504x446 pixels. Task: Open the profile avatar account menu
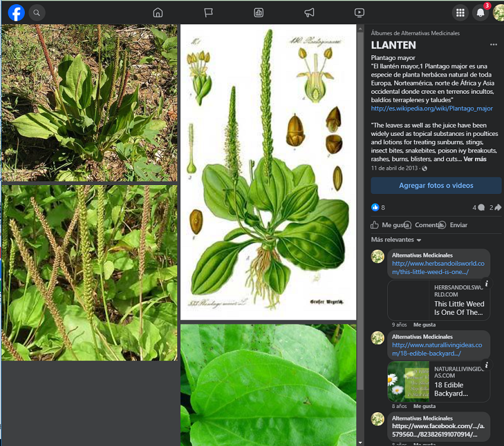coord(497,12)
